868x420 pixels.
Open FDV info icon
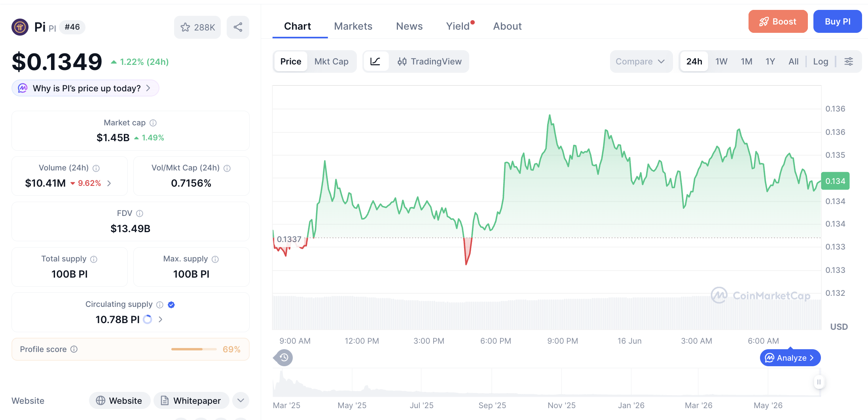tap(140, 214)
